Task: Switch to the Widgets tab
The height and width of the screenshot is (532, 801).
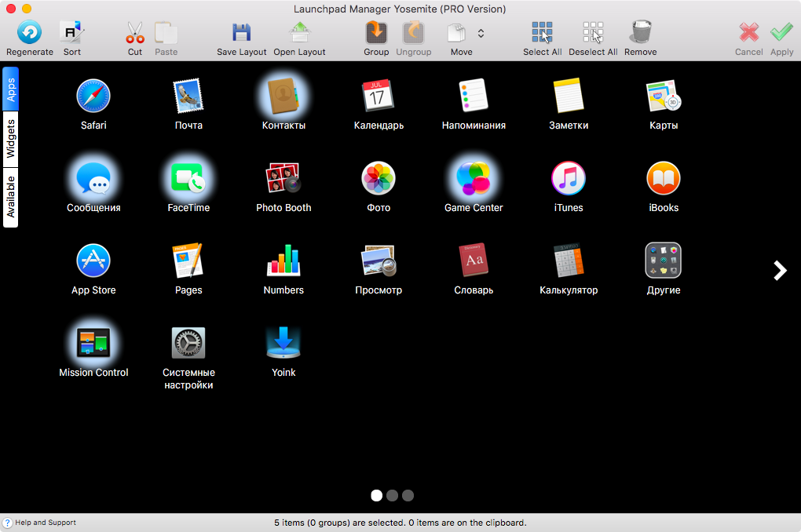Action: click(11, 139)
